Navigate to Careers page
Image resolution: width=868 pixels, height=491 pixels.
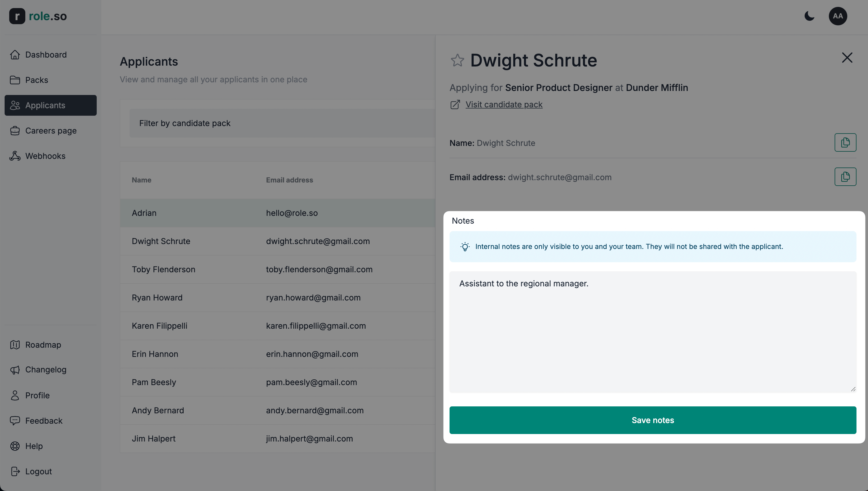[51, 130]
